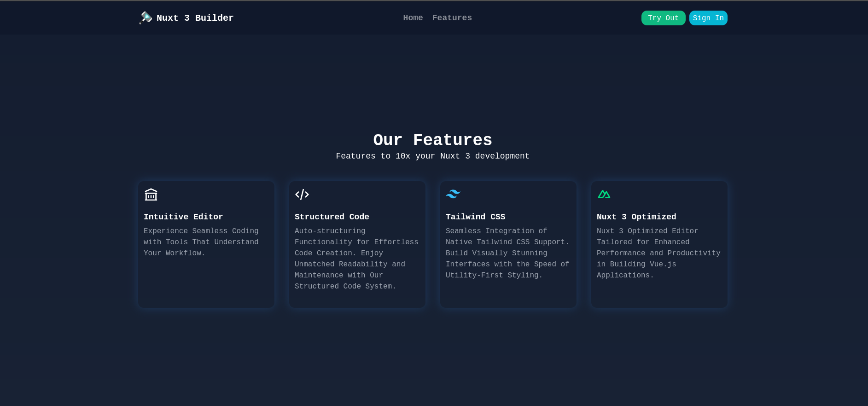Click the 'Auto-structuring Functionality' description text

[357, 259]
